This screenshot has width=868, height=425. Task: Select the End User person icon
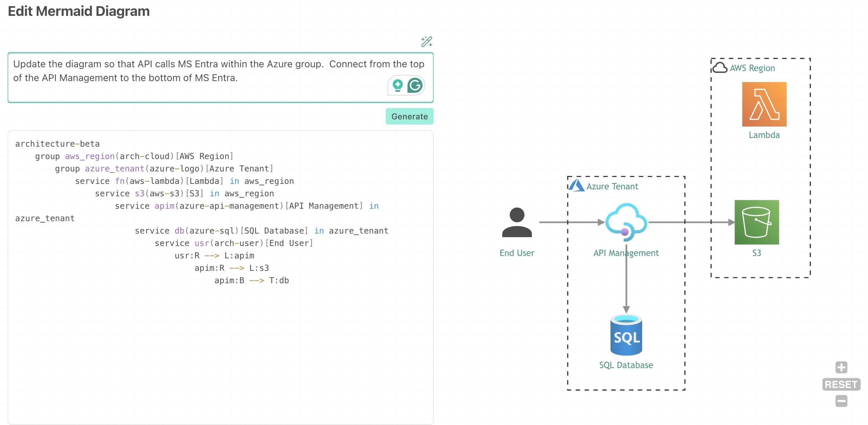point(517,222)
